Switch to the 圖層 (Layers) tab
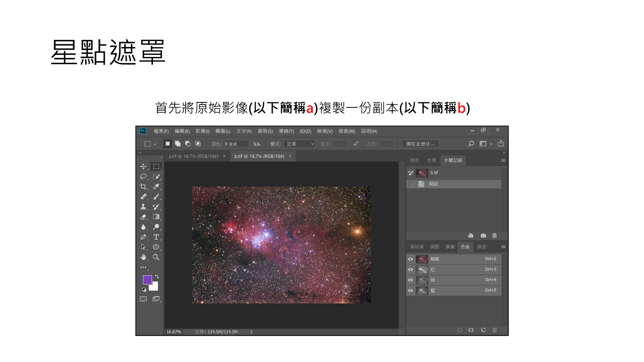The image size is (644, 362). [x=450, y=247]
